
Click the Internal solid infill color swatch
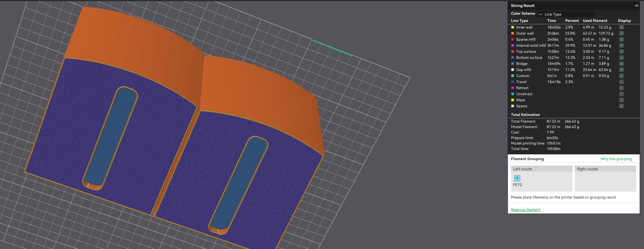512,46
